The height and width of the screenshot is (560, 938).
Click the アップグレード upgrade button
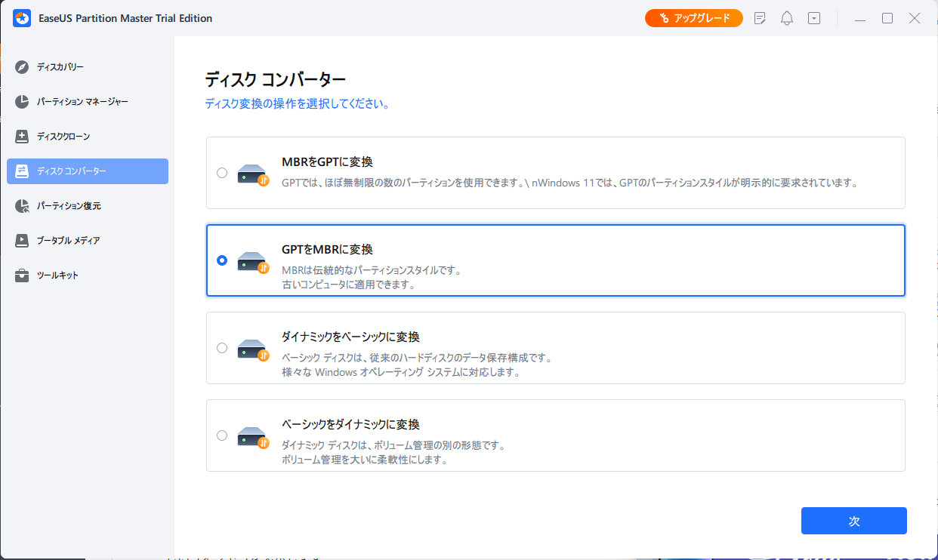tap(693, 18)
